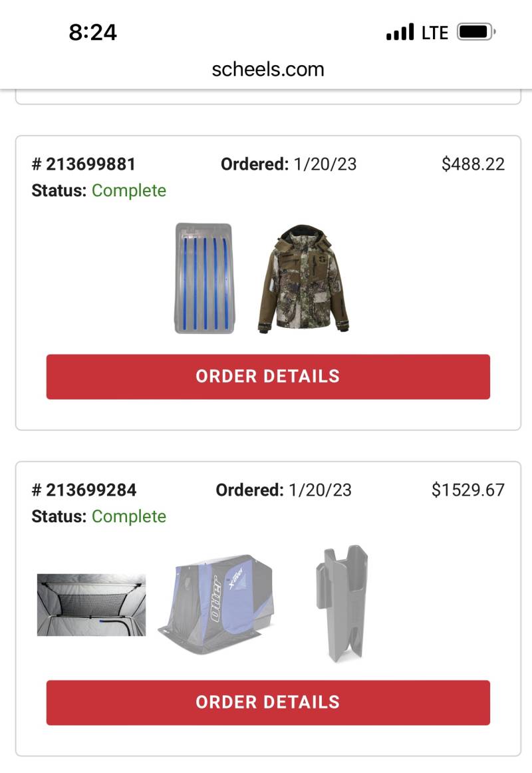This screenshot has height=773, width=532.
Task: Tap the LTE network indicator
Action: [435, 33]
